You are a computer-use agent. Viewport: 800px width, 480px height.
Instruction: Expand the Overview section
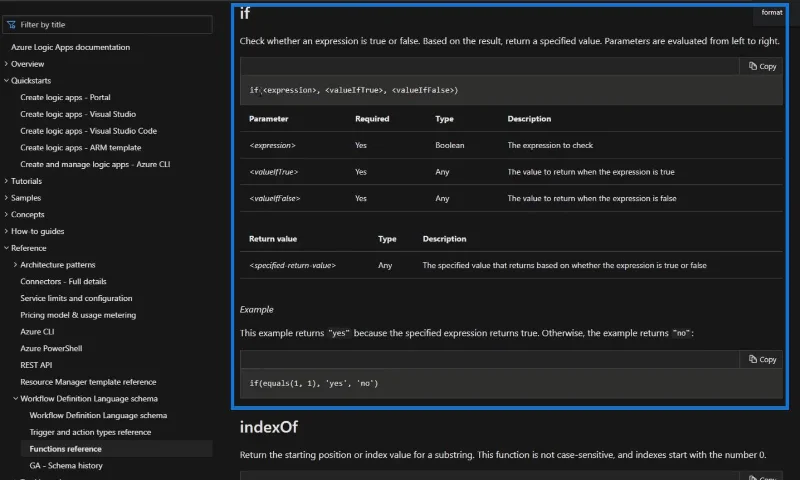6,64
